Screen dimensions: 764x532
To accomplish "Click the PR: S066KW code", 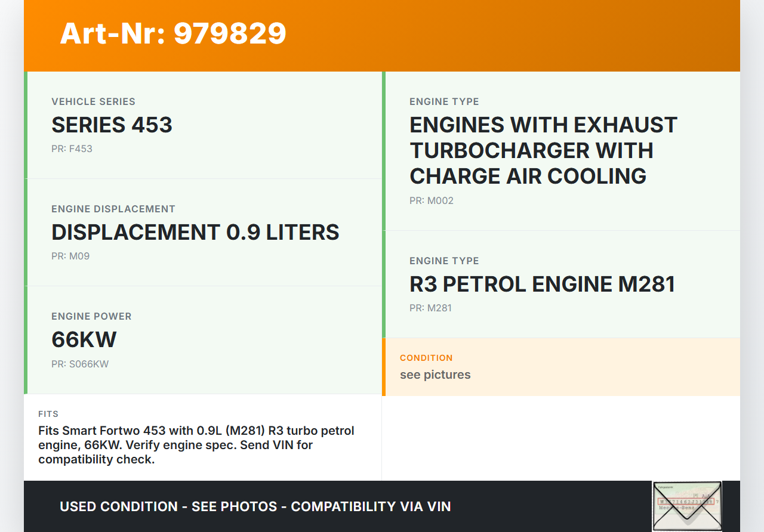I will point(80,364).
